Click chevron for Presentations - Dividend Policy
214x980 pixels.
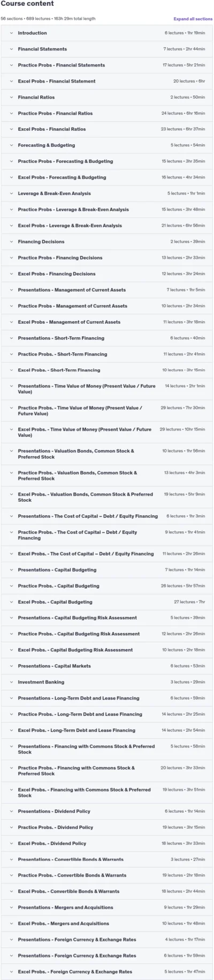pyautogui.click(x=11, y=811)
